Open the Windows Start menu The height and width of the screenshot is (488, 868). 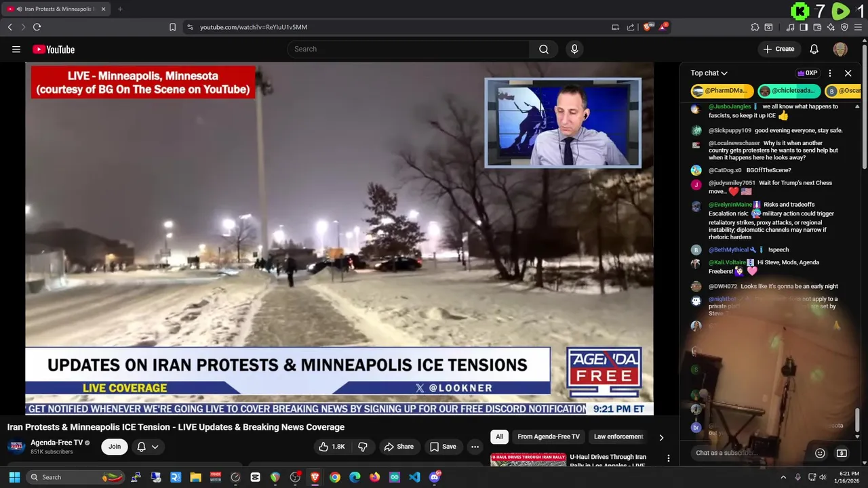pos(14,477)
